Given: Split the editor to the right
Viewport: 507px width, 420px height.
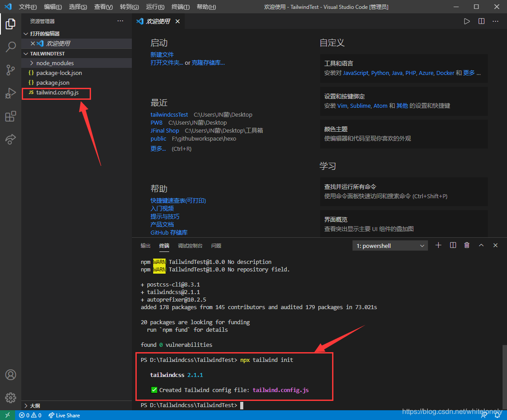Looking at the screenshot, I should point(481,21).
